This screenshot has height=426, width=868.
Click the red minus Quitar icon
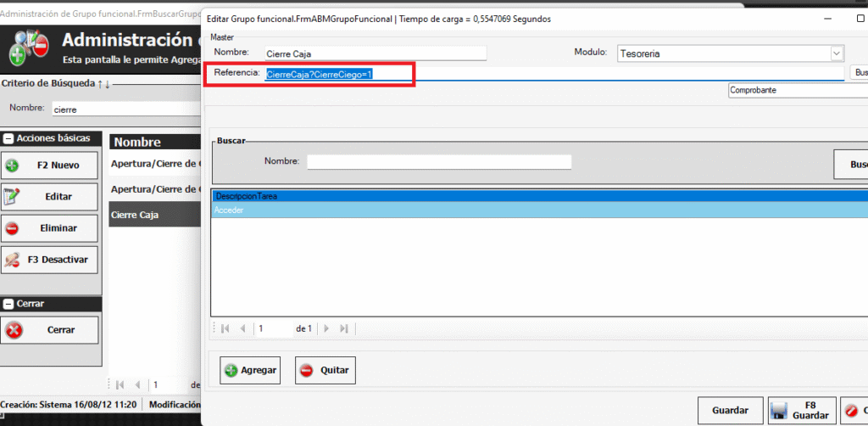coord(306,371)
